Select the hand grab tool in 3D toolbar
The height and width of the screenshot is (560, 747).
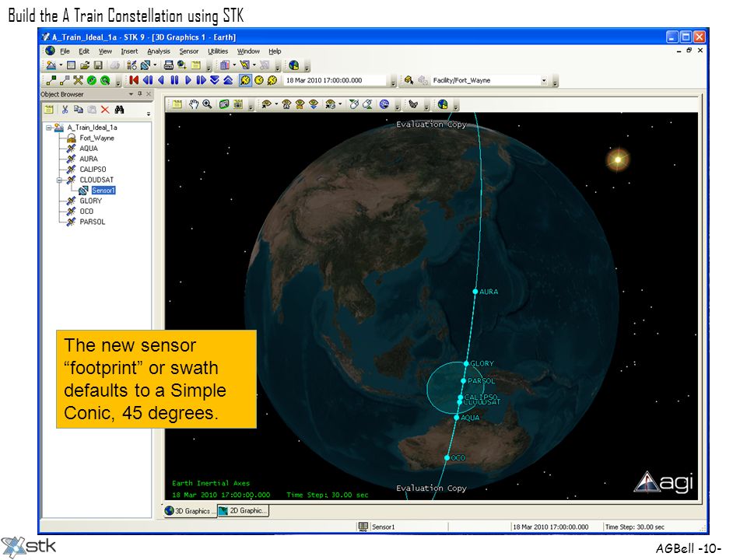pyautogui.click(x=194, y=104)
